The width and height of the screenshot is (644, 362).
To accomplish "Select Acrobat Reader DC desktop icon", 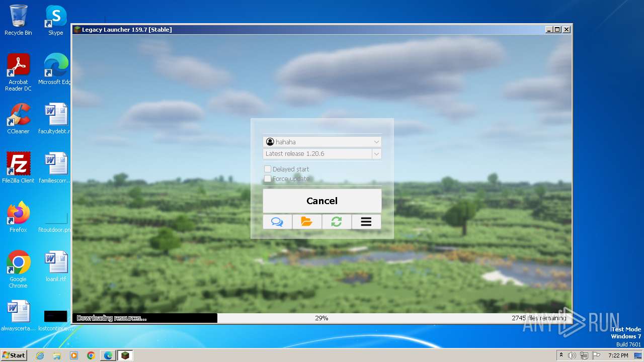I will 18,72.
